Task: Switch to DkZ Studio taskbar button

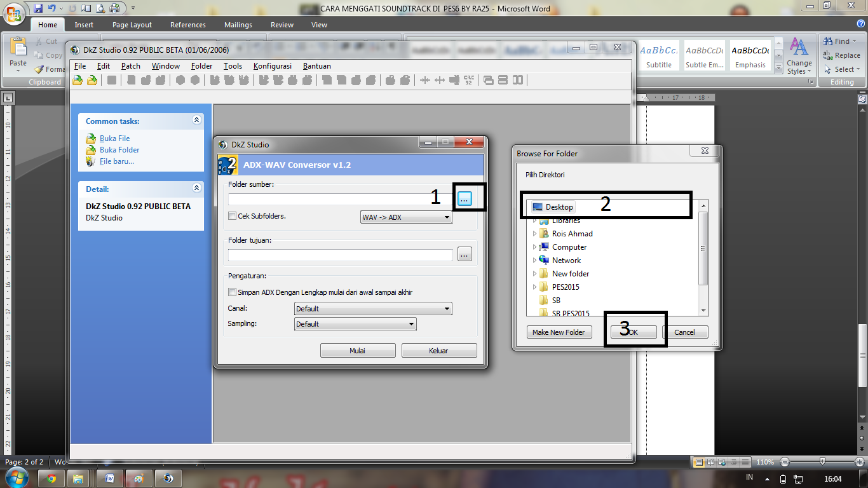Action: [168, 478]
